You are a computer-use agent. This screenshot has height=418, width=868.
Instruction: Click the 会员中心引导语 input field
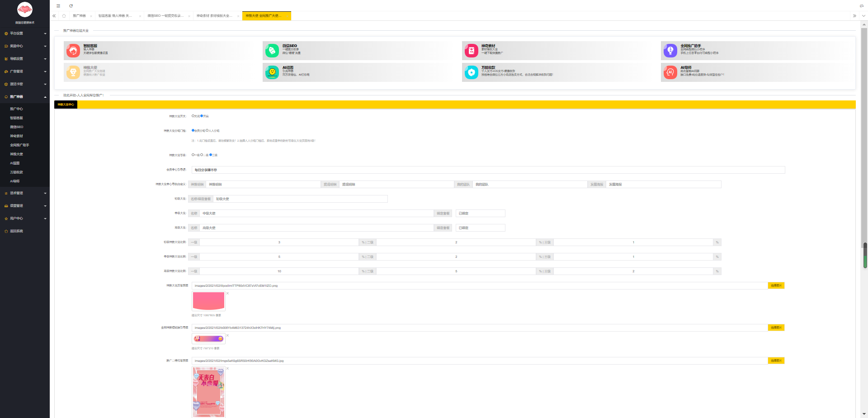pyautogui.click(x=488, y=170)
